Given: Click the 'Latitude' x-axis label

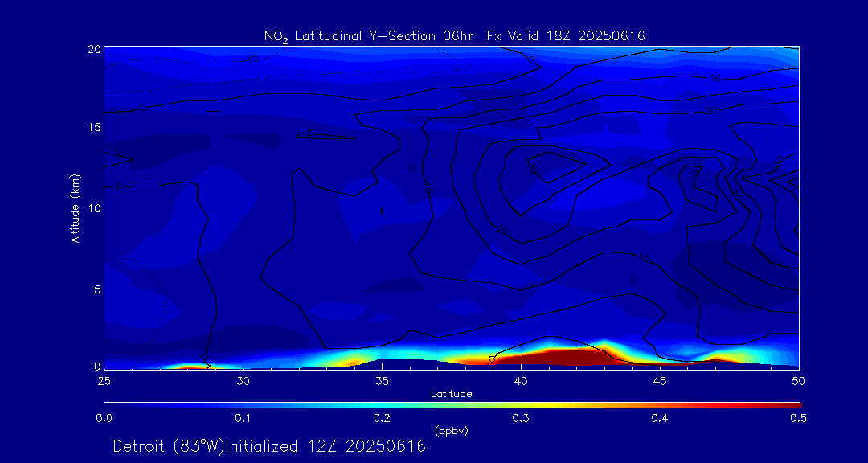Looking at the screenshot, I should (452, 394).
